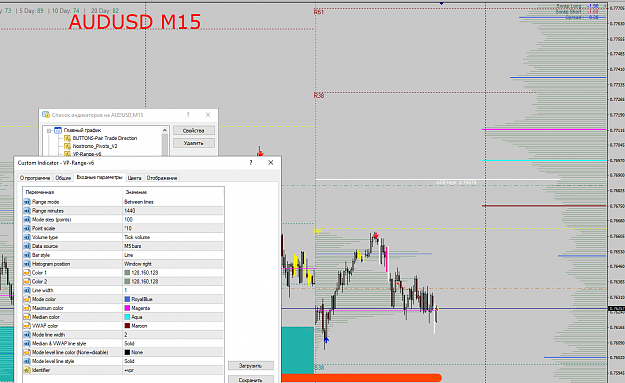Click the Свойства button
The image size is (625, 383).
[x=194, y=131]
